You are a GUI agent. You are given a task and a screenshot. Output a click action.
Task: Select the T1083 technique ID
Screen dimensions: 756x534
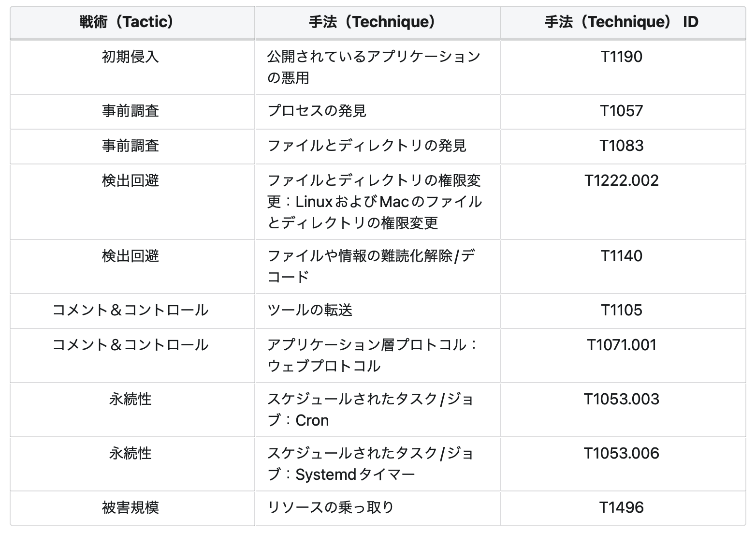click(622, 146)
